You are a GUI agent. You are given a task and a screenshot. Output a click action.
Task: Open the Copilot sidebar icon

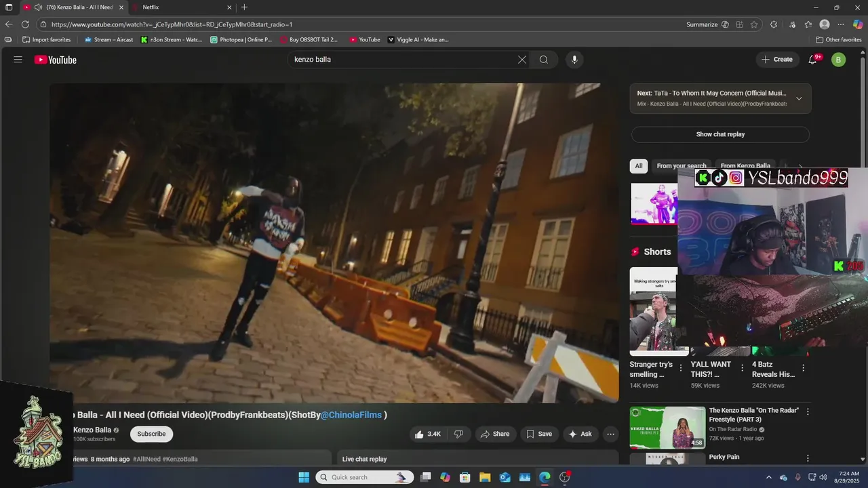click(858, 24)
